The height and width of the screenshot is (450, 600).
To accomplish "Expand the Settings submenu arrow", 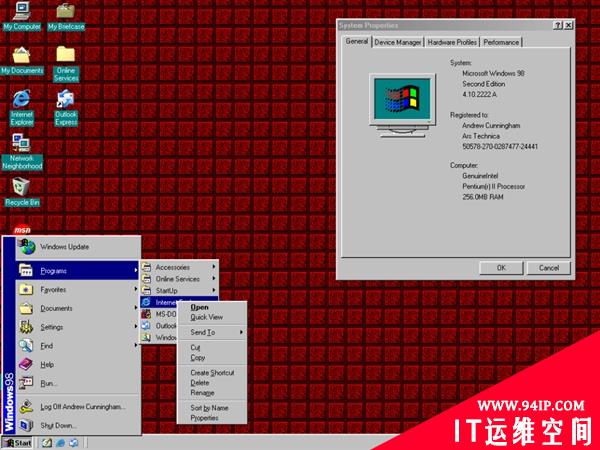I will tap(135, 326).
